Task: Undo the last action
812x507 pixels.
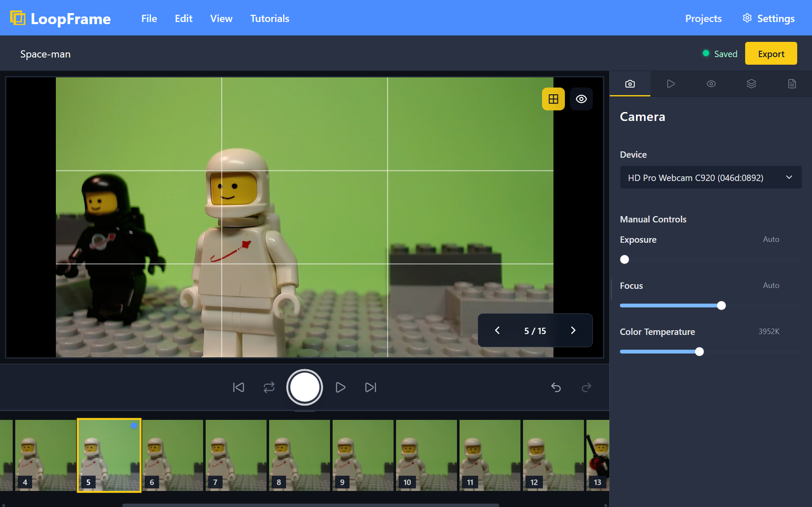Action: [x=556, y=387]
